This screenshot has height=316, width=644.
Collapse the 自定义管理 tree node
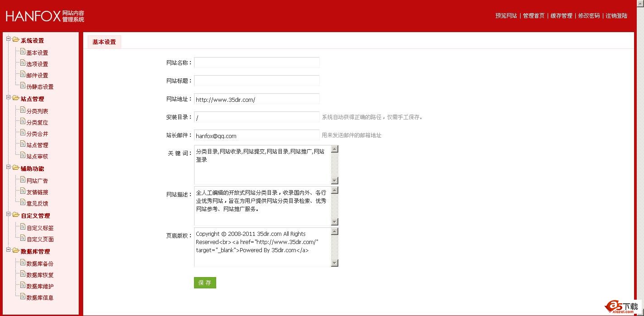pyautogui.click(x=8, y=214)
